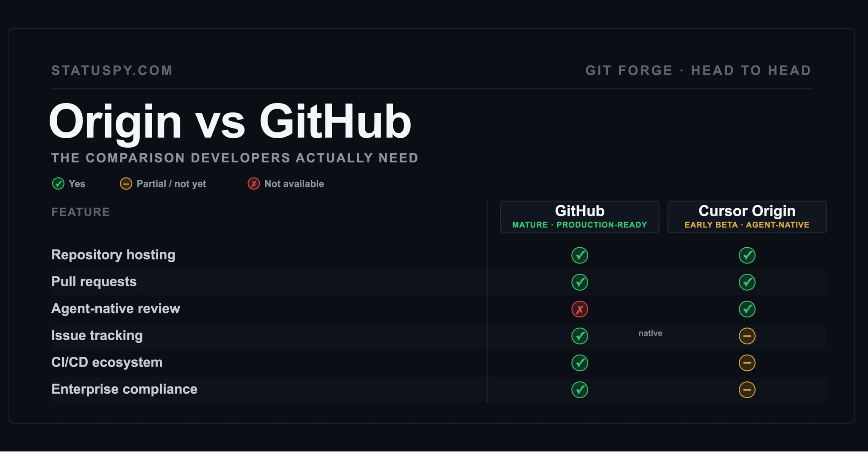Click the red Not available legend icon
This screenshot has height=456, width=868.
(254, 184)
